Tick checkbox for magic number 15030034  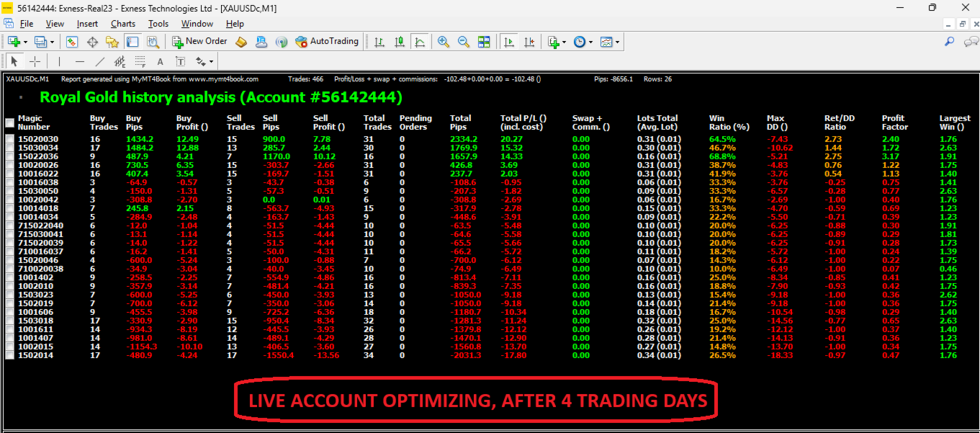point(9,148)
